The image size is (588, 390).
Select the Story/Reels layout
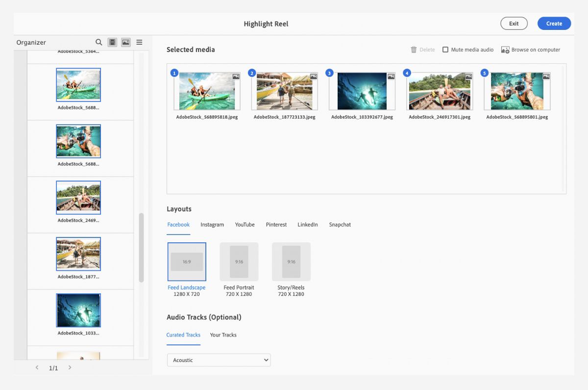[291, 261]
